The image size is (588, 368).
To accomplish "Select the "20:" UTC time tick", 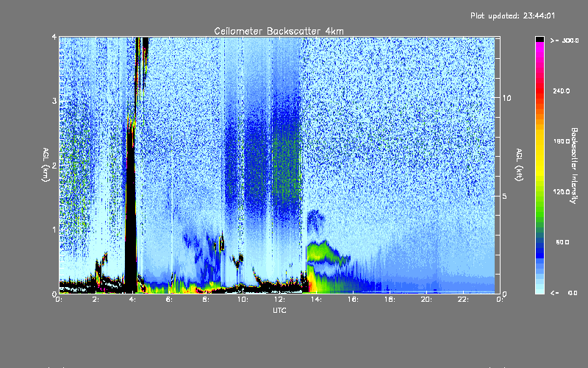I will pos(426,300).
